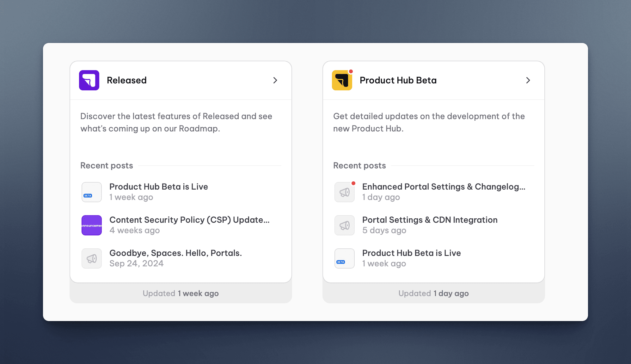This screenshot has height=364, width=631.
Task: Click the 'Updated 1 week ago' footer
Action: pyautogui.click(x=181, y=294)
